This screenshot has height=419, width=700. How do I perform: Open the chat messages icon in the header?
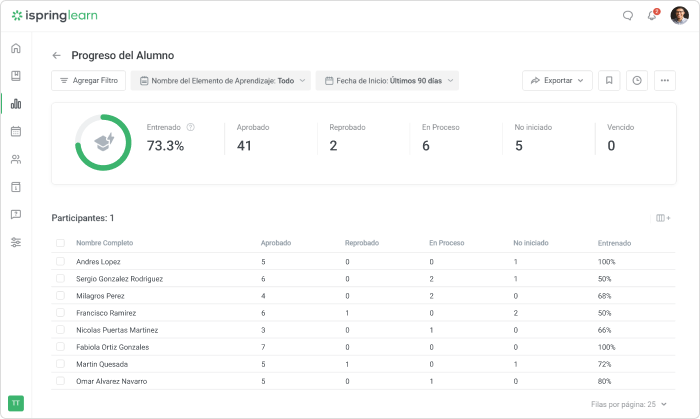[x=628, y=16]
